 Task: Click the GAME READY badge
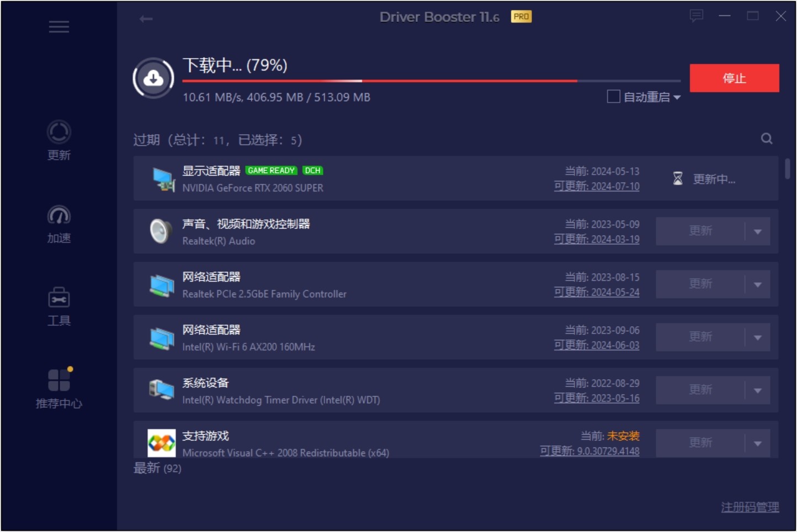coord(271,171)
